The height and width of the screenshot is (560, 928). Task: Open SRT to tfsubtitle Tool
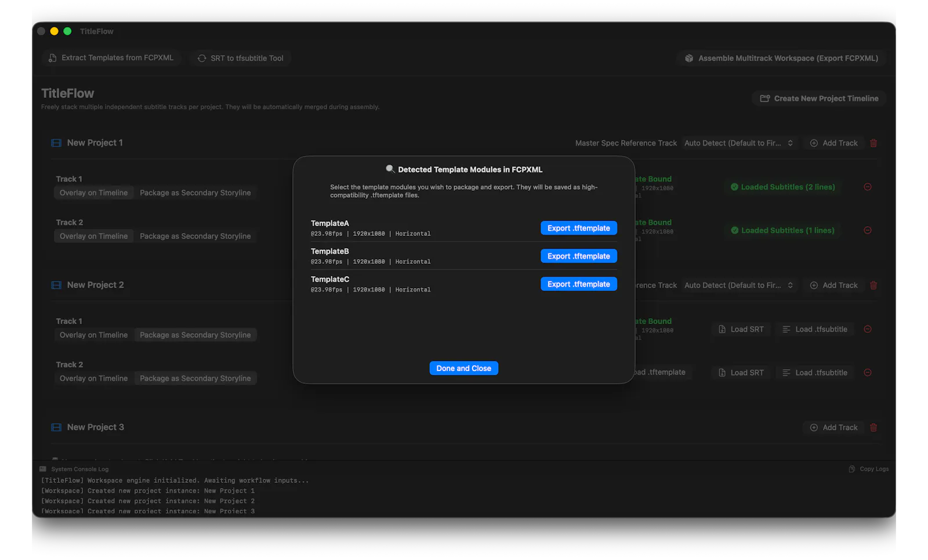tap(241, 58)
